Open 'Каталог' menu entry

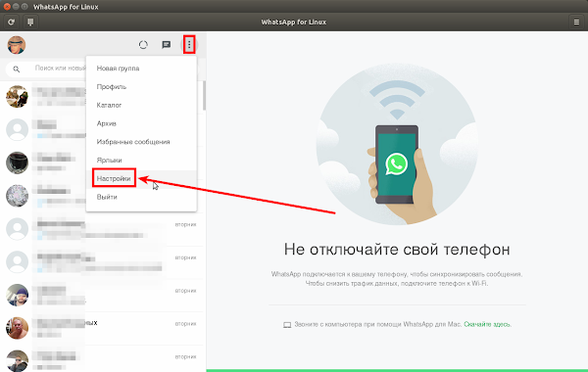click(141, 105)
